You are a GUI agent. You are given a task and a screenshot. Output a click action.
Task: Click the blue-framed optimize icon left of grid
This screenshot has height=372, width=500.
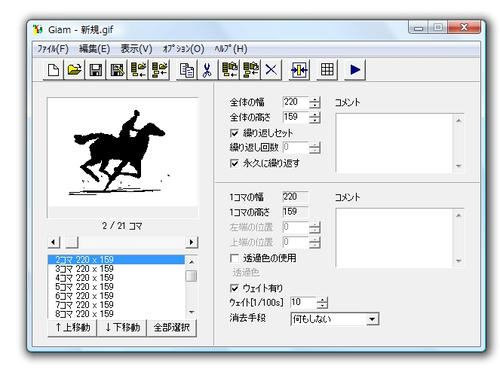[299, 70]
